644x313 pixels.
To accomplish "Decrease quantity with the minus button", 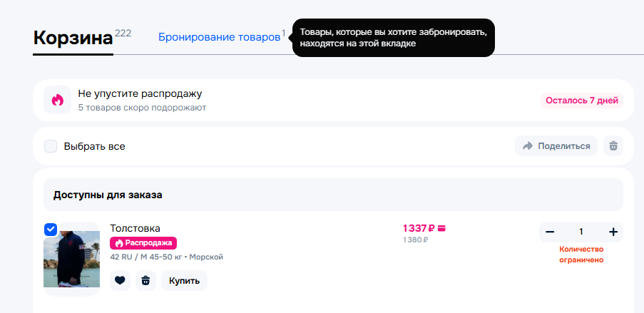I will tap(550, 232).
